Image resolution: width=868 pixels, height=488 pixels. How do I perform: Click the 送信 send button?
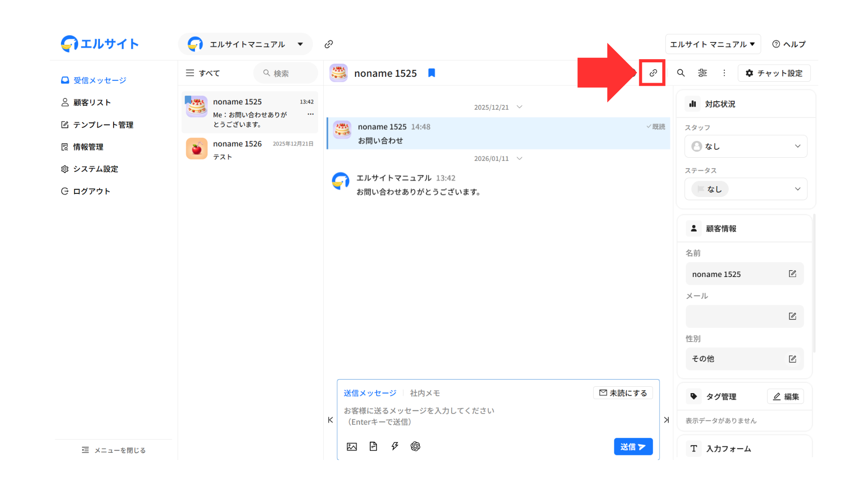[633, 446]
